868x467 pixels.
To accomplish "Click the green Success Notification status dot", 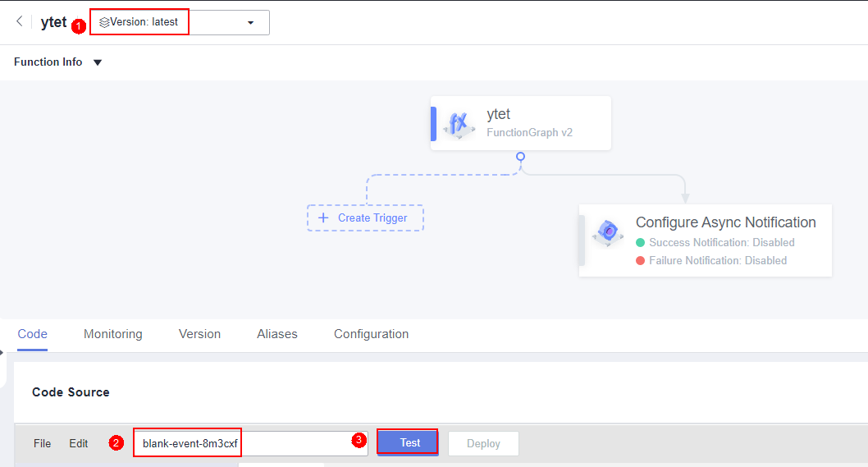I will (641, 243).
